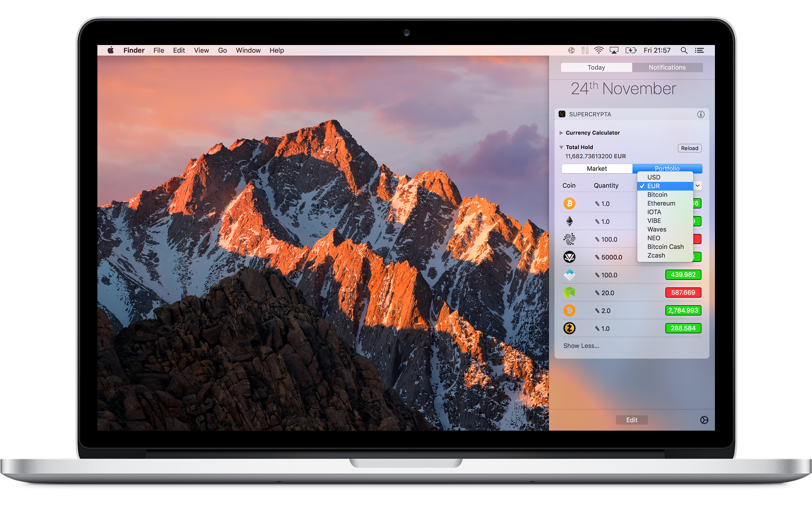The width and height of the screenshot is (812, 507).
Task: Open Spotlight search in menu bar
Action: click(684, 50)
